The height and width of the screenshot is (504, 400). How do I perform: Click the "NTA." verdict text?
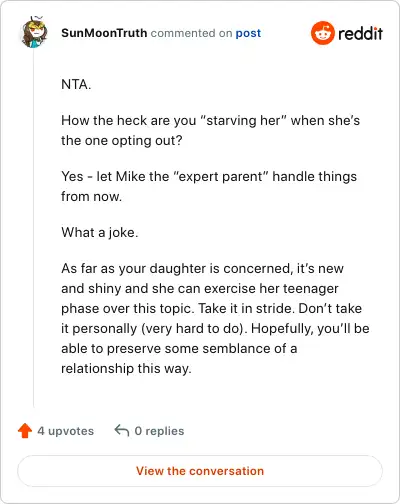(x=76, y=84)
